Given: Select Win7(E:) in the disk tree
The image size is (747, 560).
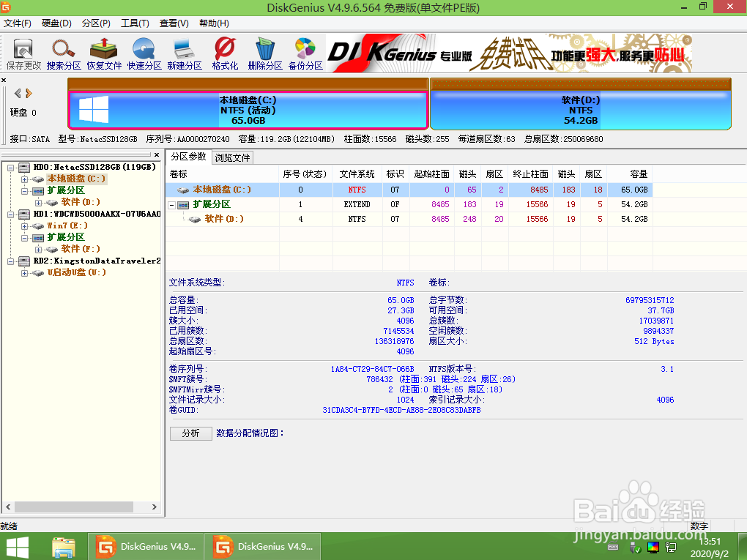Looking at the screenshot, I should pos(67,225).
